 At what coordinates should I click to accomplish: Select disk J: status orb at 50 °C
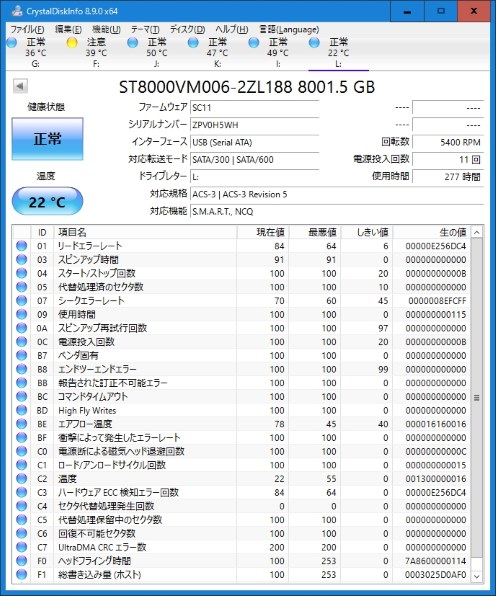tap(132, 43)
